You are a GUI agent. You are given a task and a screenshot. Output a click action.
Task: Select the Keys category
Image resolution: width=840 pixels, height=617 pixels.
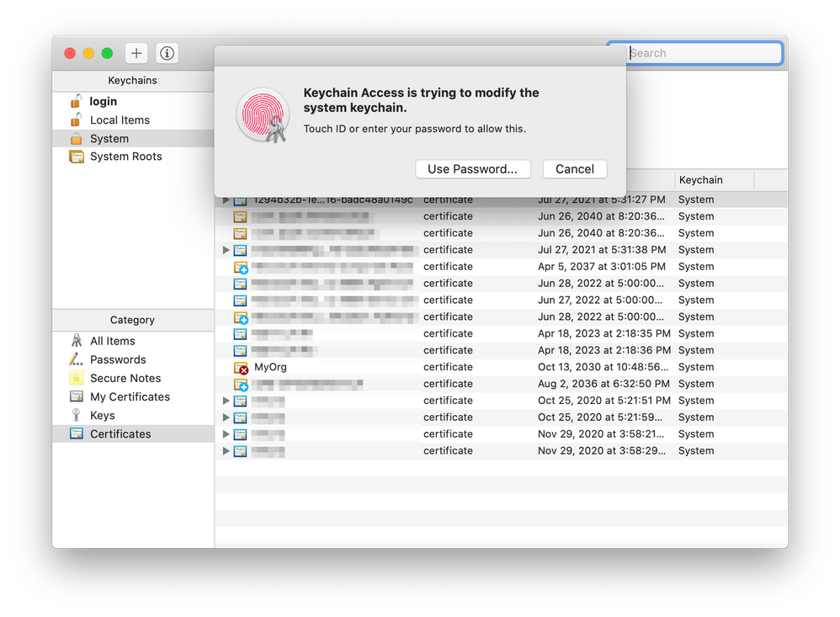pos(103,415)
